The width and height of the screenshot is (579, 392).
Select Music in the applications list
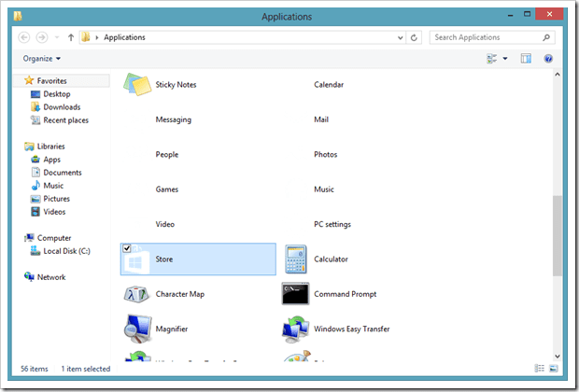324,189
